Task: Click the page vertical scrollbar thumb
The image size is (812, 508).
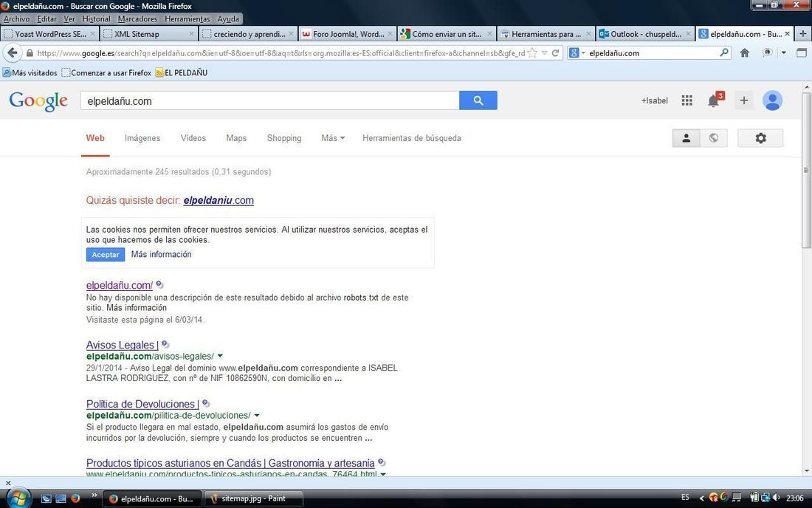Action: tap(806, 170)
